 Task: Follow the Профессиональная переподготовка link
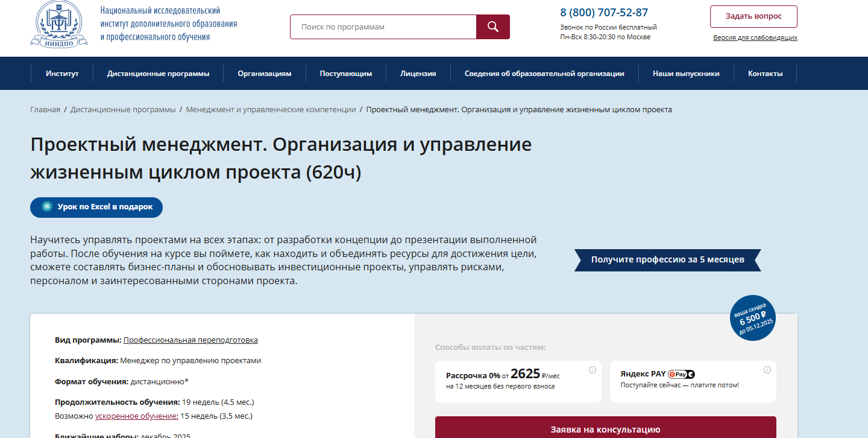tap(190, 340)
